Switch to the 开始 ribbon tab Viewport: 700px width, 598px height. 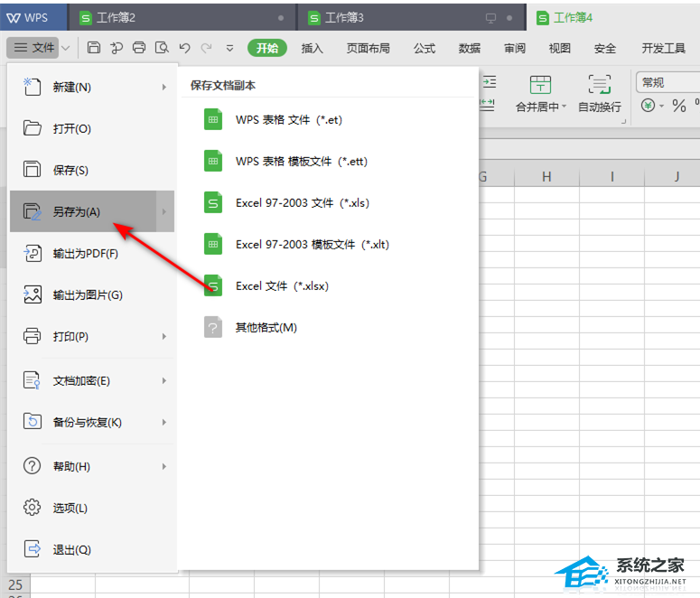[267, 48]
